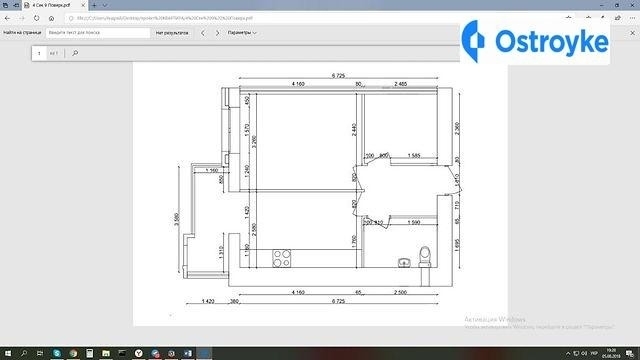
Task: Go to previous search result
Action: click(203, 33)
